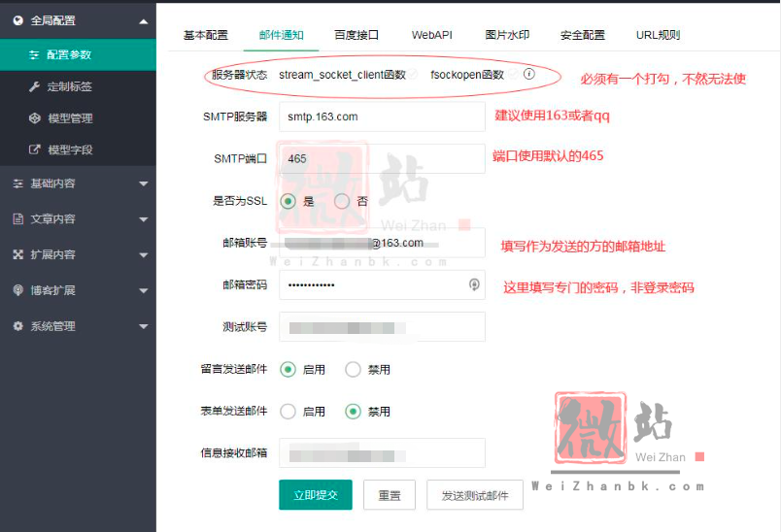Open 配置参数 in the sidebar
The height and width of the screenshot is (532, 781).
pos(78,54)
